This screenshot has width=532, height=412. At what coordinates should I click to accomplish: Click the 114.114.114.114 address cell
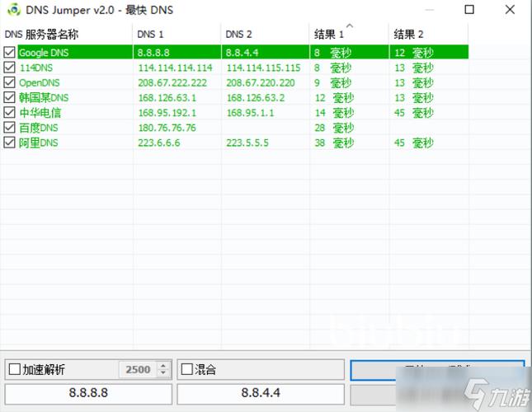coord(176,68)
